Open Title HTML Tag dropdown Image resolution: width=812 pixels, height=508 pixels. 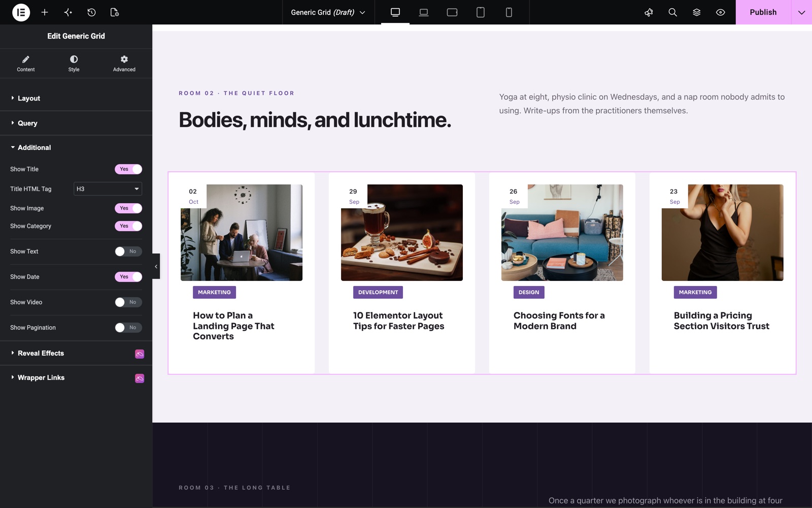pos(108,189)
